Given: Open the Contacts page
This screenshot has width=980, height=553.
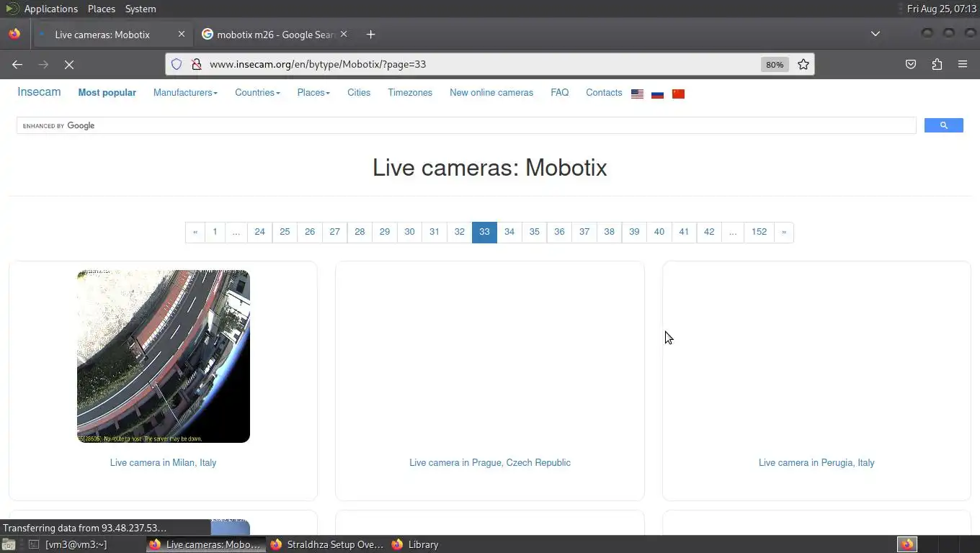Looking at the screenshot, I should click(604, 92).
